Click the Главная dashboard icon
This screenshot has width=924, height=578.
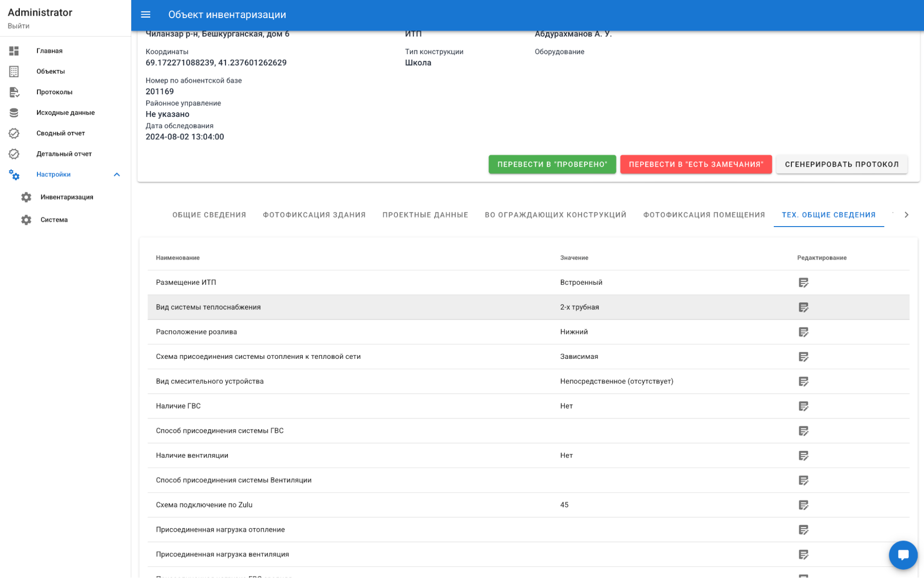point(14,51)
